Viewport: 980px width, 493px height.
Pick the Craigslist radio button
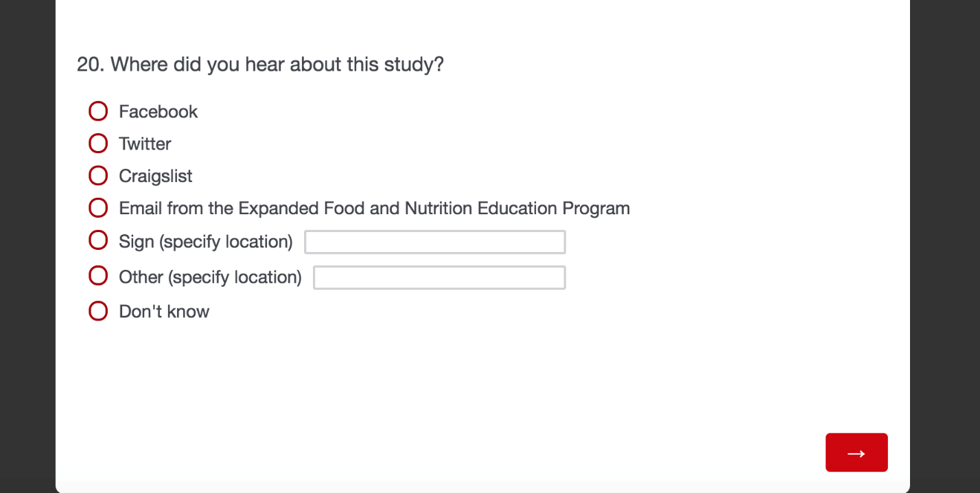[98, 176]
